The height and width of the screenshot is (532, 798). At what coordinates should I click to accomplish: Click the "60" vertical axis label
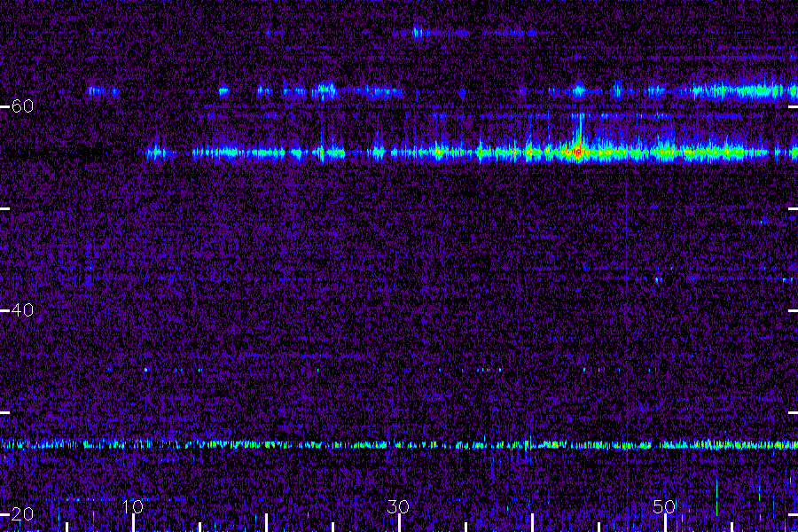pos(22,106)
